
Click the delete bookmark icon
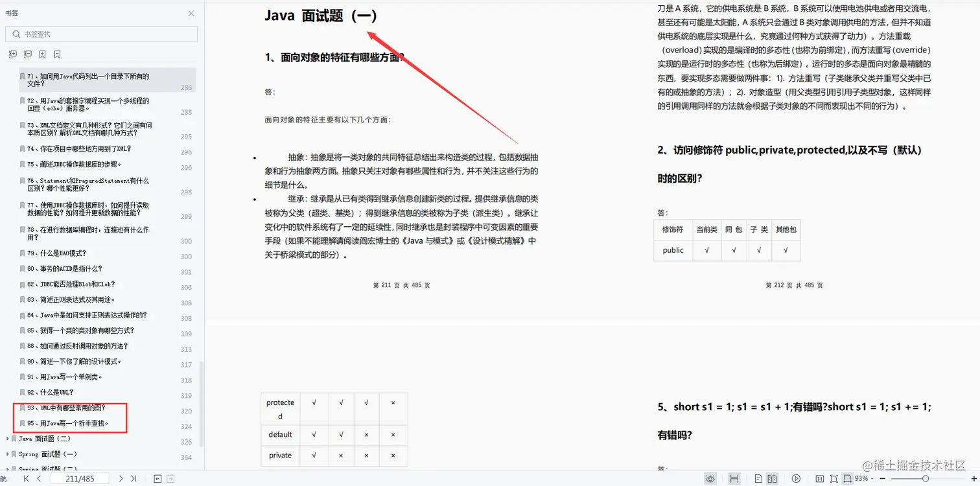click(x=57, y=54)
